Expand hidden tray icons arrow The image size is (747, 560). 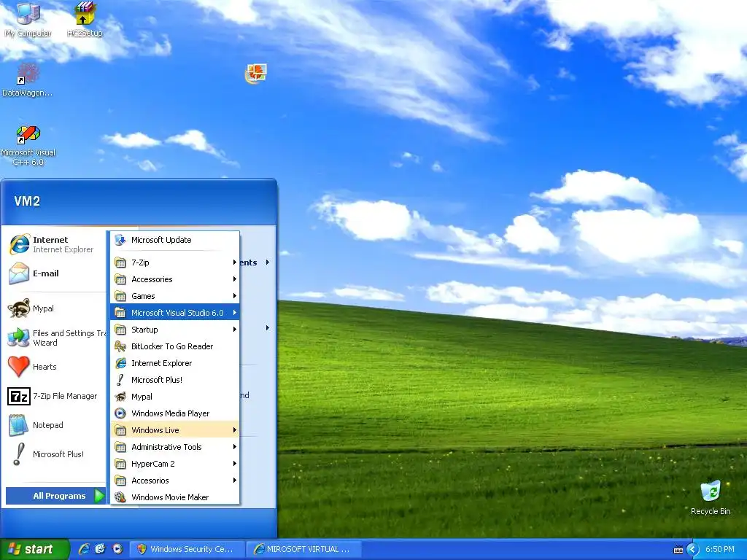[x=693, y=550]
